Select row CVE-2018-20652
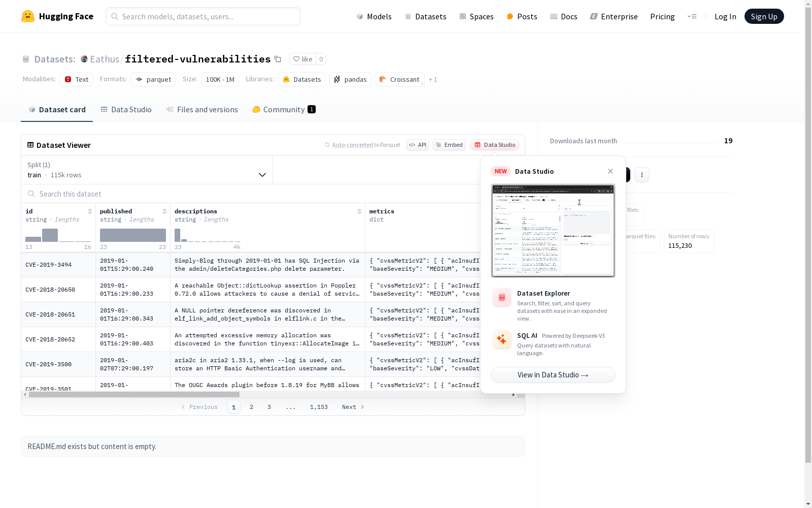This screenshot has width=812, height=508. 251,339
